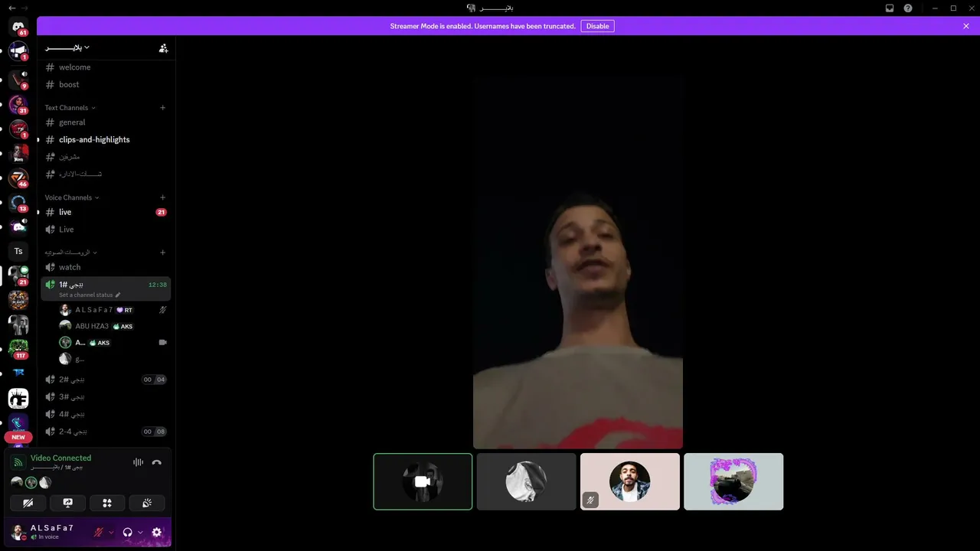Collapse the Voice Channels category

coord(73,197)
